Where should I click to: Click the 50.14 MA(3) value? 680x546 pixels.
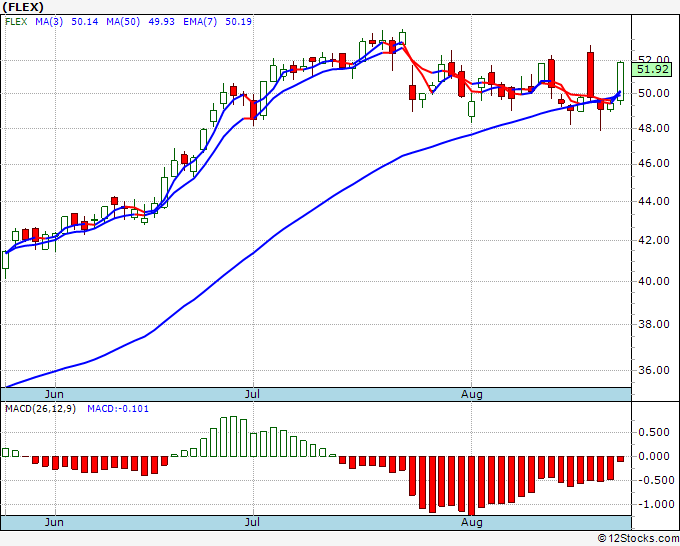[x=85, y=22]
